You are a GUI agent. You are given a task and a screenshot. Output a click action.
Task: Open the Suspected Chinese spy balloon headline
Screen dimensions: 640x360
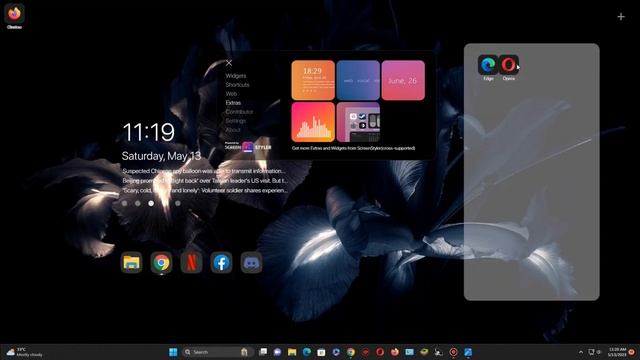tap(204, 171)
